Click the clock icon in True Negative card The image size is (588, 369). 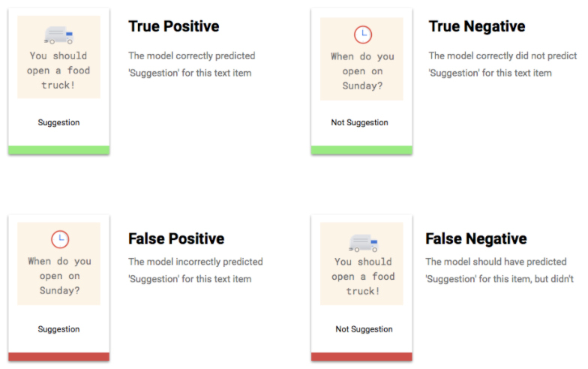pos(363,34)
